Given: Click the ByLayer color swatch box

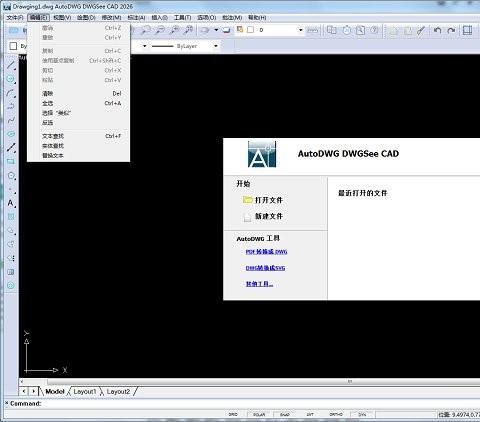Looking at the screenshot, I should tap(13, 46).
